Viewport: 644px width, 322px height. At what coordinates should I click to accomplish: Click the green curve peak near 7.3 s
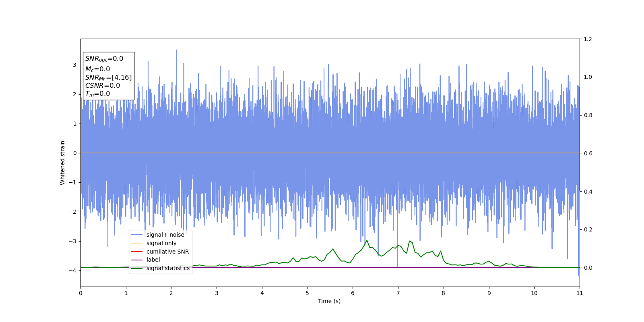(x=409, y=241)
